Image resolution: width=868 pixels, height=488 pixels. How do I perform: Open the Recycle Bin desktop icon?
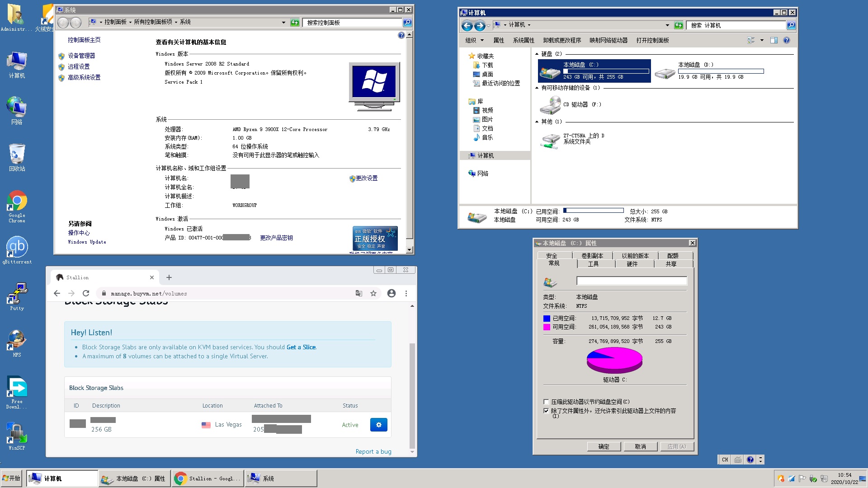(x=17, y=157)
